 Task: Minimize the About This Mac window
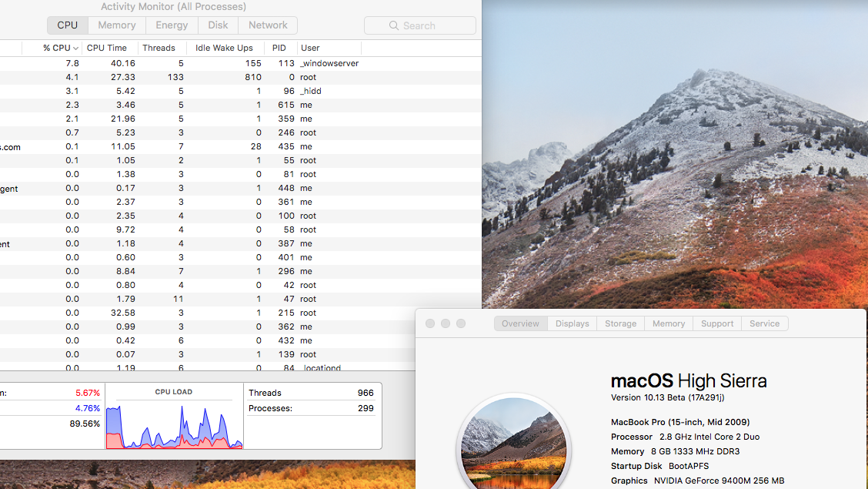446,323
